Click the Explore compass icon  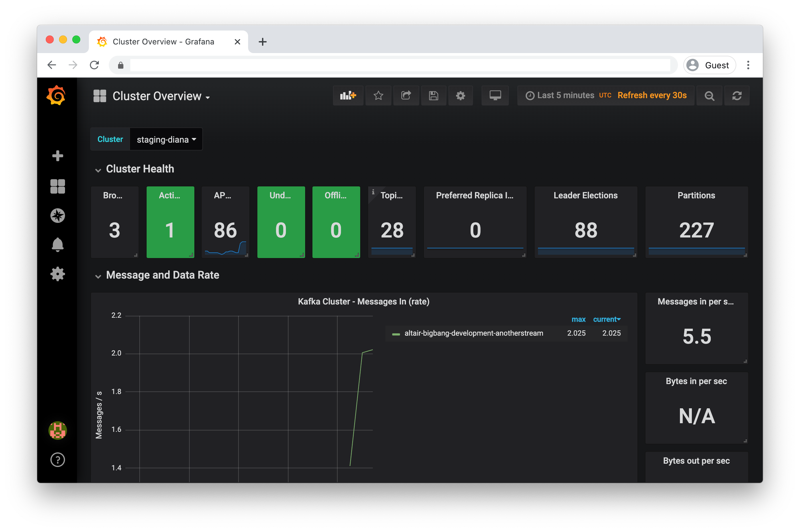coord(58,214)
